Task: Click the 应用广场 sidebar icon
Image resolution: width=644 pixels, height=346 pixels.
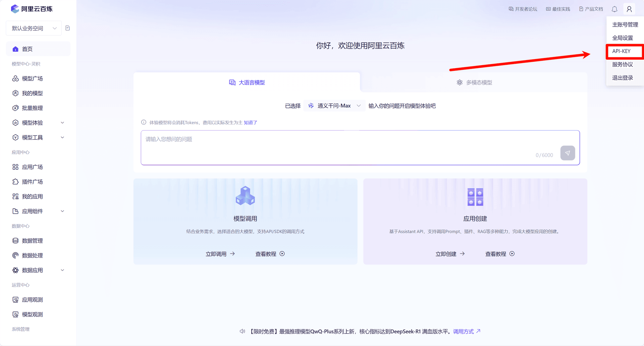Action: (15, 167)
